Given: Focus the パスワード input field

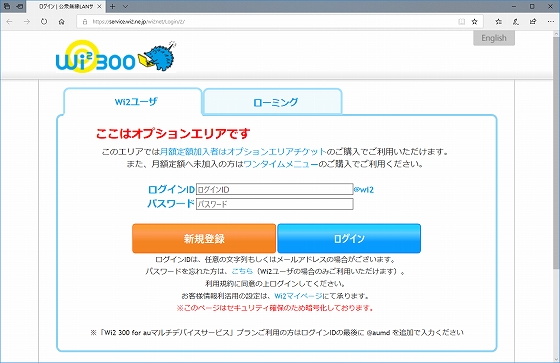Looking at the screenshot, I should click(x=274, y=204).
